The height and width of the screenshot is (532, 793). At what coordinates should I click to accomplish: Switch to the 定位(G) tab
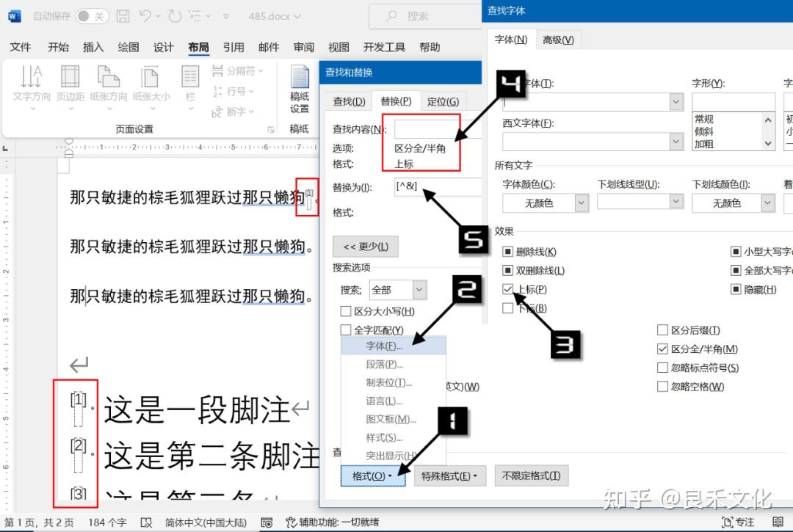(x=443, y=101)
